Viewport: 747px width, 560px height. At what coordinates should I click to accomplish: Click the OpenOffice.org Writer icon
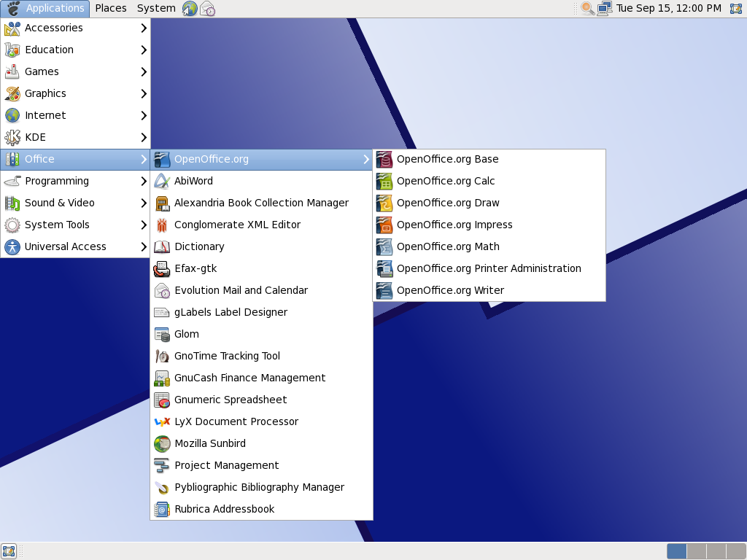click(x=384, y=291)
